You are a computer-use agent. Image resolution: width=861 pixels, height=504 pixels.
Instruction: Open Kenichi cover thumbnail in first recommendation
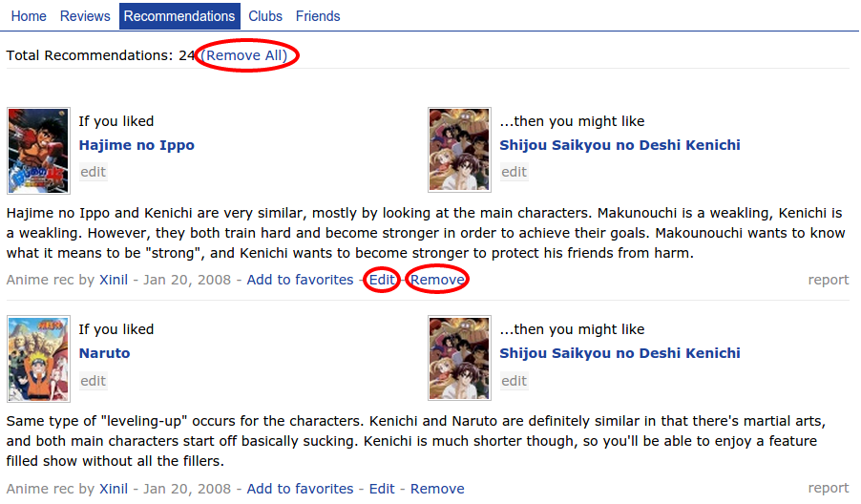(x=459, y=150)
